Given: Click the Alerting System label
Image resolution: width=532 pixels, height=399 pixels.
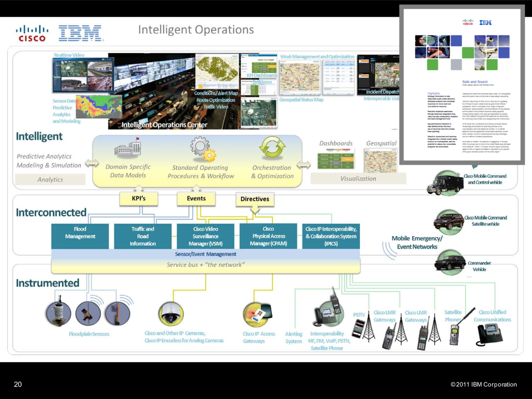Looking at the screenshot, I should [294, 338].
